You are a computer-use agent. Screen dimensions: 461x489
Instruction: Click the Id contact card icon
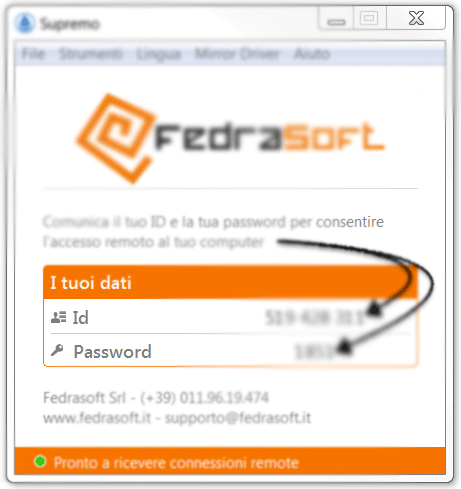[x=58, y=317]
